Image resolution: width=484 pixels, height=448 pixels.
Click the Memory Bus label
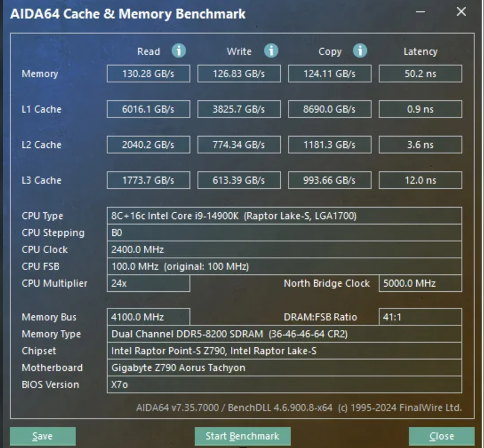(49, 317)
